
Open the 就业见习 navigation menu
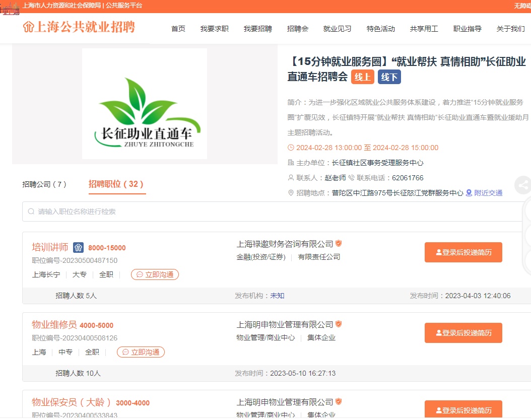point(337,29)
